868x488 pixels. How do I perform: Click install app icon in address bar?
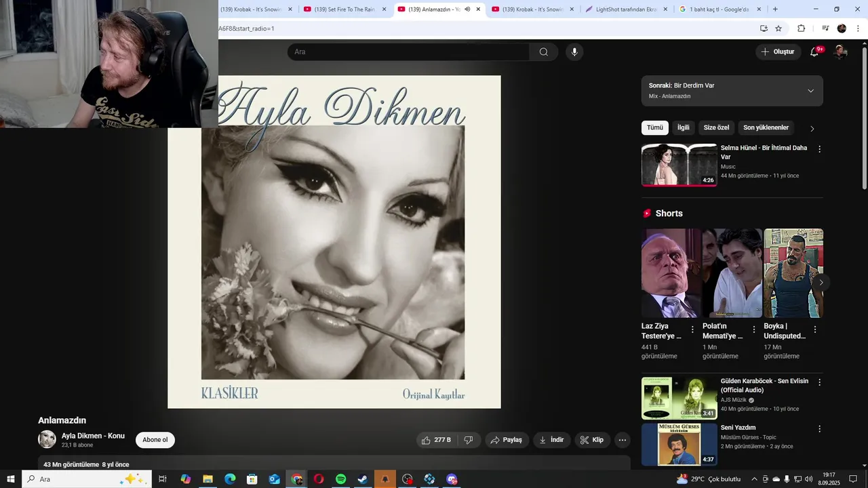tap(764, 28)
